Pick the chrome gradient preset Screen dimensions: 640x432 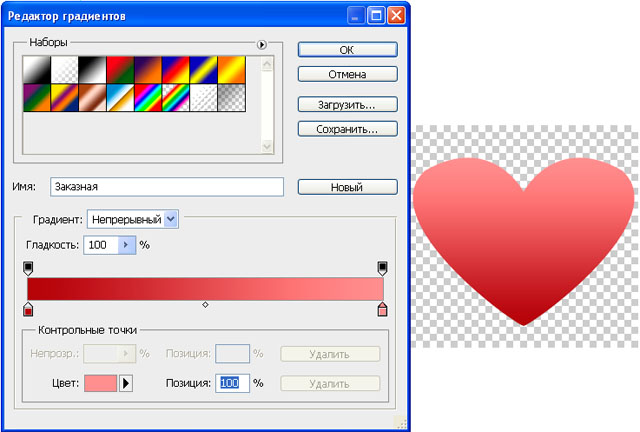click(120, 98)
